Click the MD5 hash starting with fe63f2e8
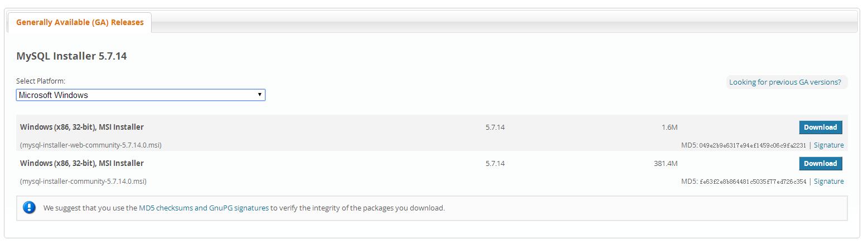This screenshot has height=245, width=868. [x=752, y=182]
